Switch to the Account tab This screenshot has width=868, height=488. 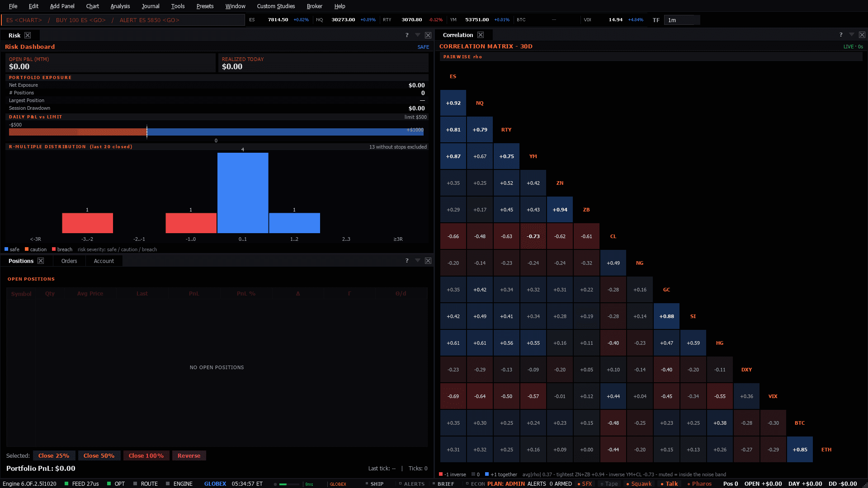[x=104, y=261]
